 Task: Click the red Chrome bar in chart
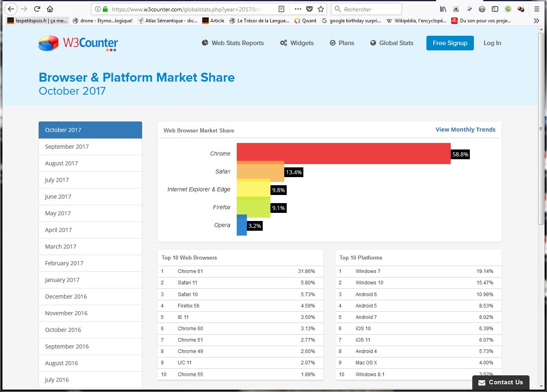[343, 153]
